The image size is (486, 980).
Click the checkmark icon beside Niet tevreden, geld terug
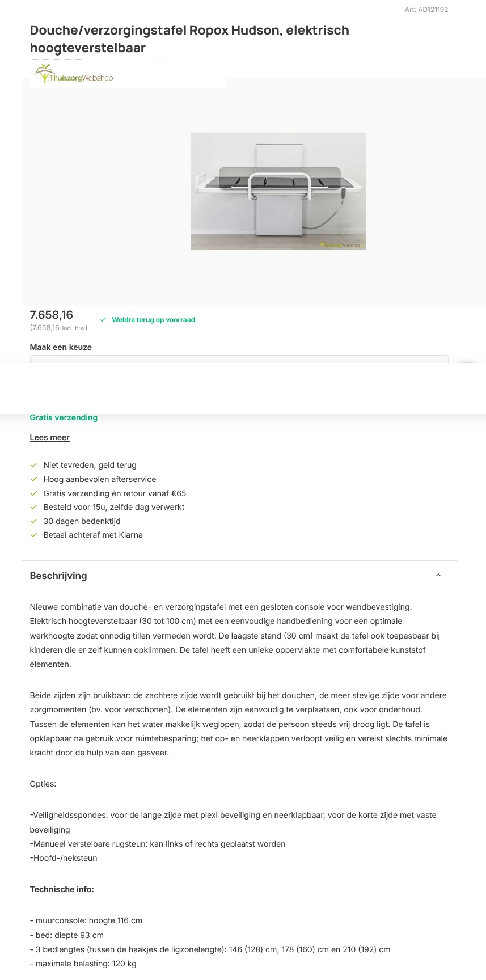(x=33, y=464)
